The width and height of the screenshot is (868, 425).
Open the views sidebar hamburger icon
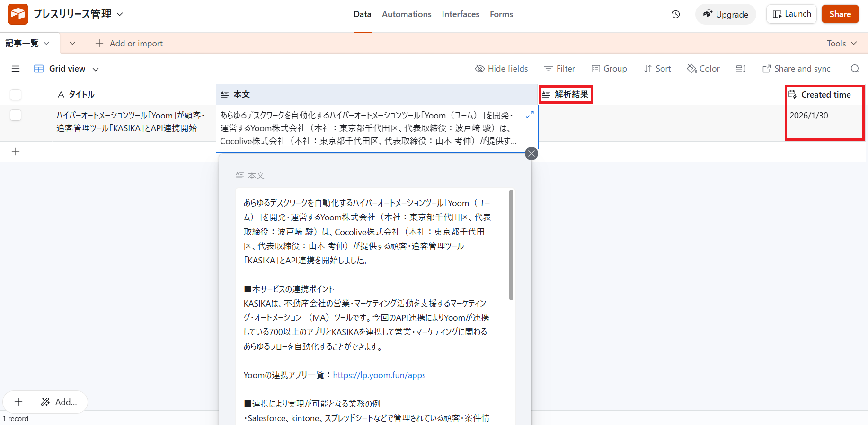(x=16, y=69)
